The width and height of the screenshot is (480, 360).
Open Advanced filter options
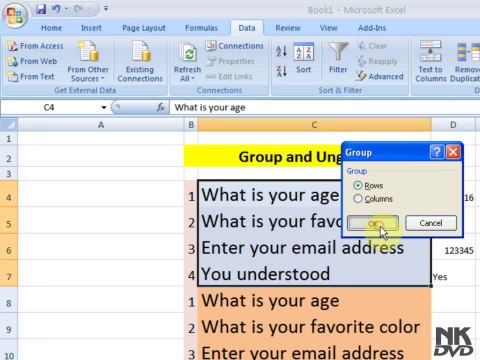[380, 77]
